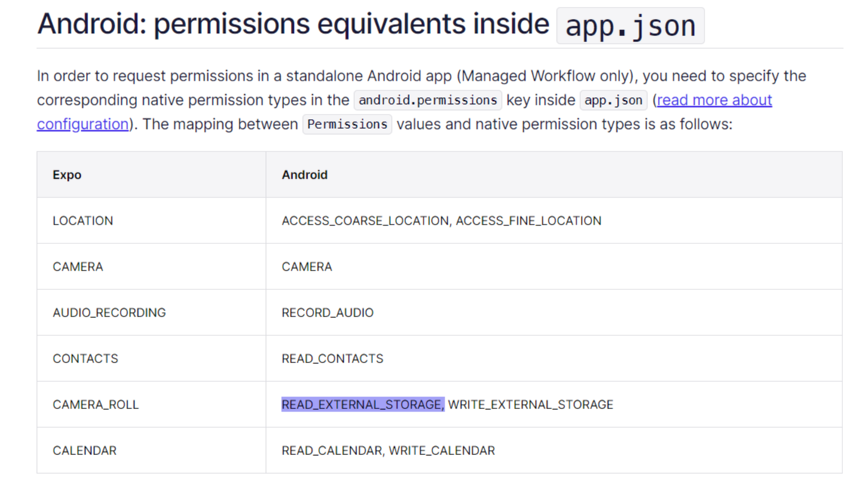Select the 'RECORD_AUDIO' cell

554,313
